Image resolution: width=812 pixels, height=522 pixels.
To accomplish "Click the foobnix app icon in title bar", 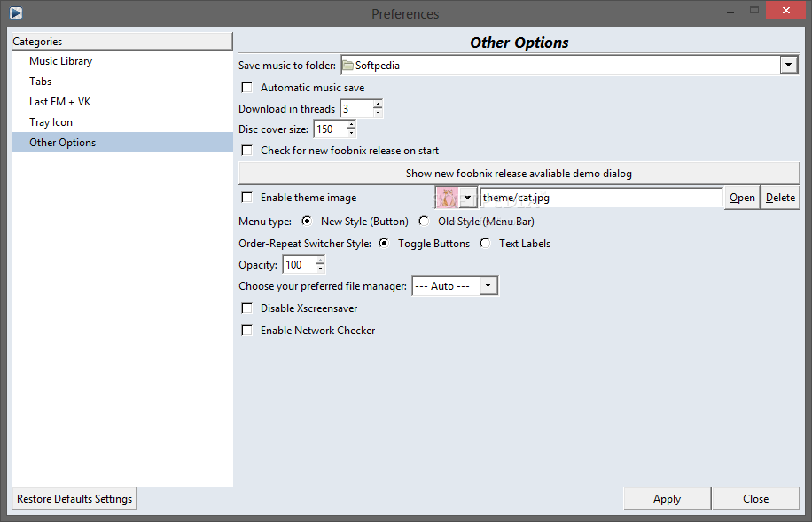I will (16, 12).
